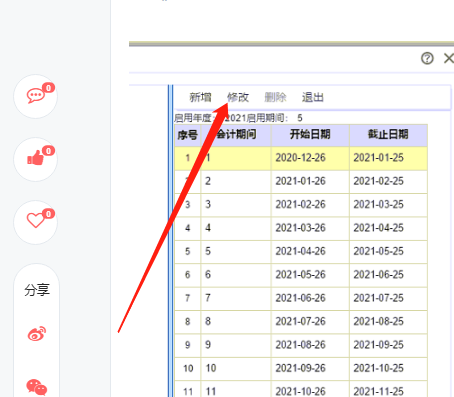Click the 开始日期 column header
Viewport: 454px width, 397px height.
310,135
